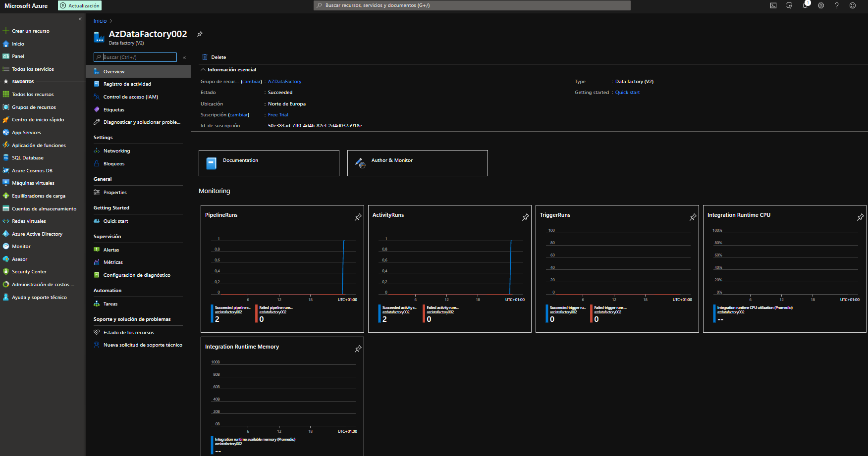
Task: Open Cloud Shell from the top bar
Action: point(773,5)
